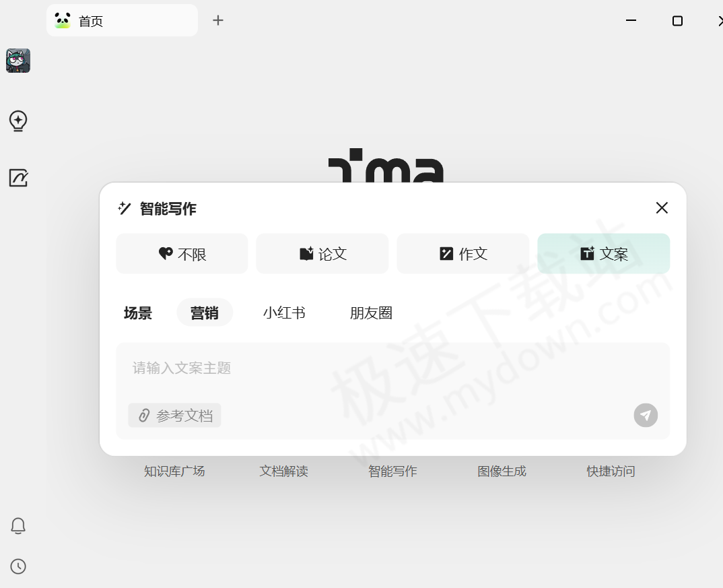The image size is (723, 588).
Task: Open the notes edit icon in sidebar
Action: pyautogui.click(x=18, y=178)
